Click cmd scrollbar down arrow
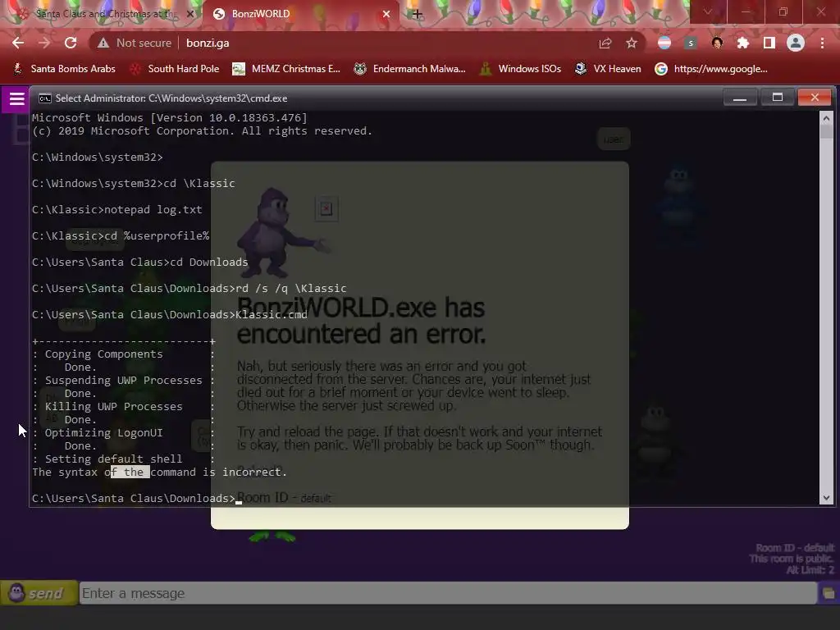This screenshot has width=840, height=630. (x=826, y=498)
